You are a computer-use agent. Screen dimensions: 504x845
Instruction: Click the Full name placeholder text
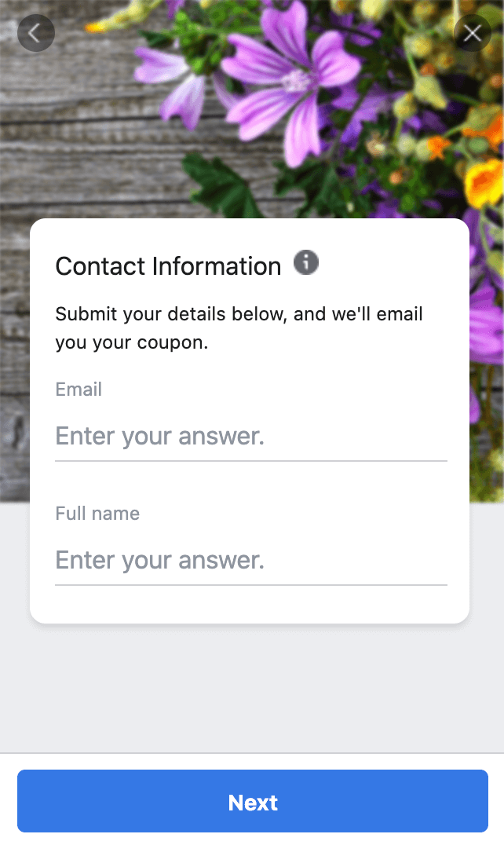coord(159,560)
